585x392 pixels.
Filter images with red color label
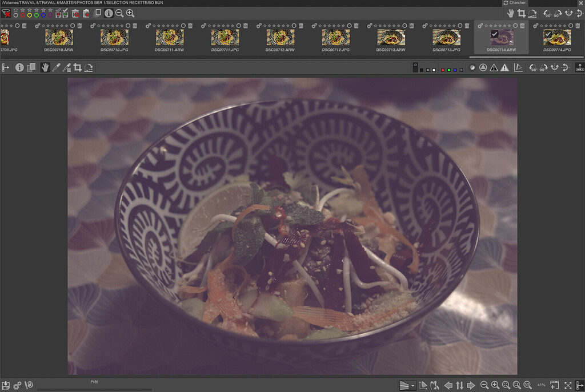coord(23,15)
